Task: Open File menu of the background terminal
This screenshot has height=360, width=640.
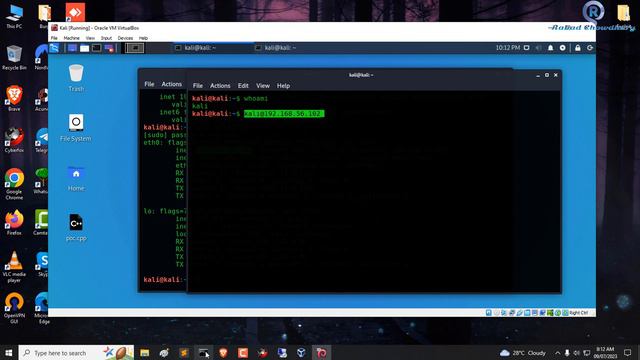Action: [x=149, y=84]
